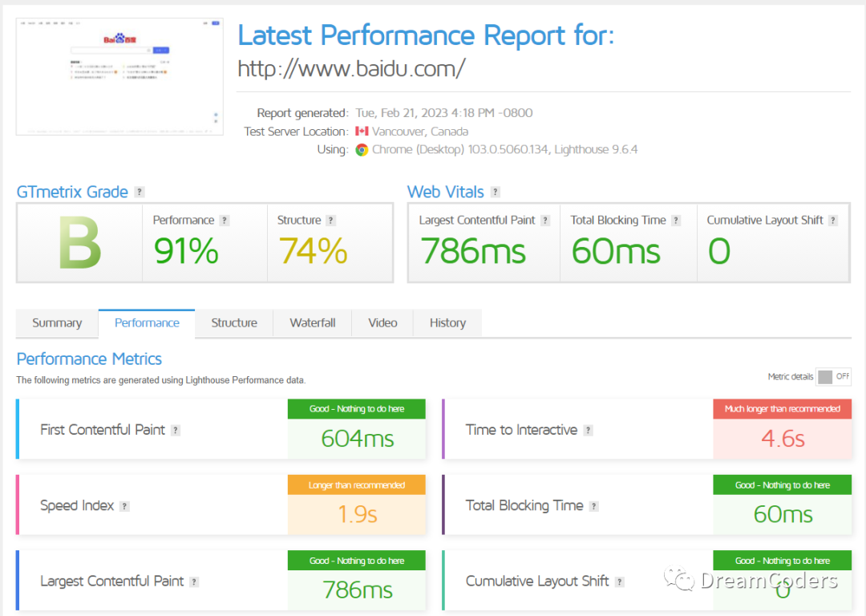Click the Performance Metrics heading

pyautogui.click(x=89, y=359)
